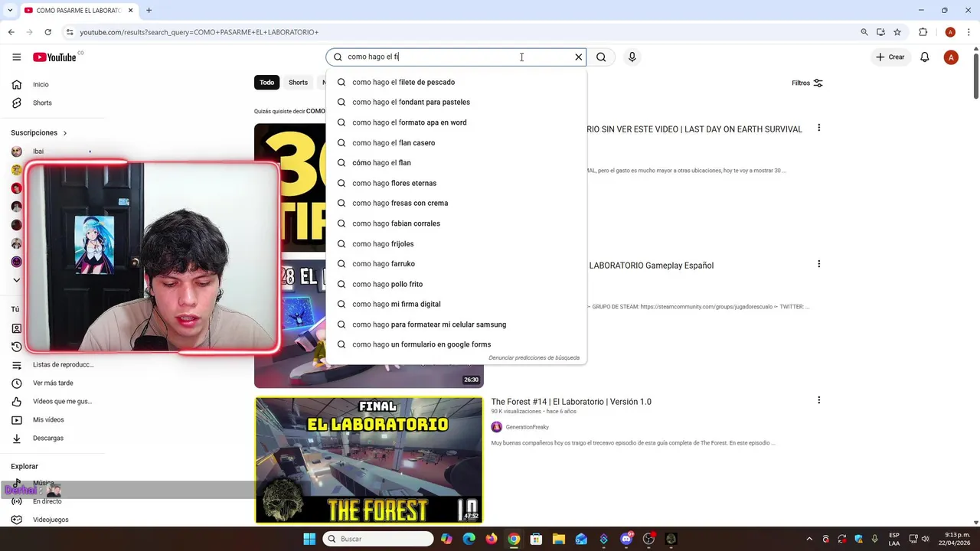Click the Crear button

(890, 57)
